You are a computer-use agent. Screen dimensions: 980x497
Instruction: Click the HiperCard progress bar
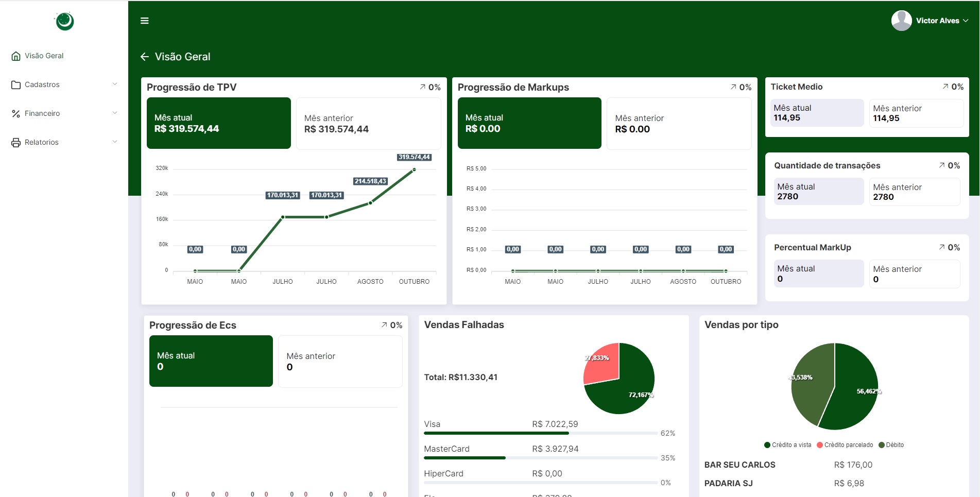click(x=541, y=483)
